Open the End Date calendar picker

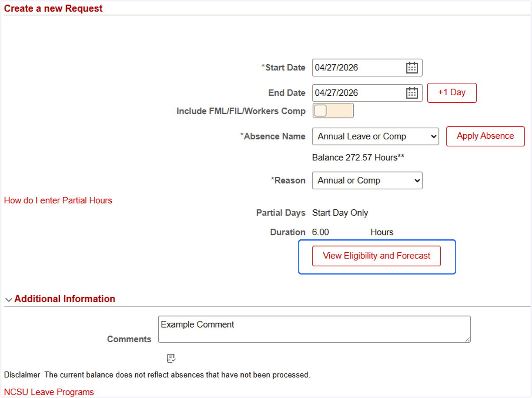(412, 93)
